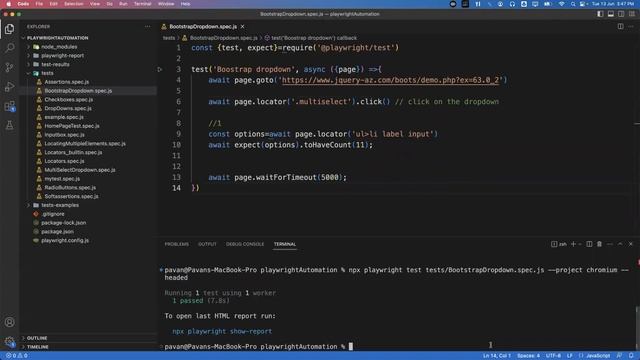Switch to the PROBLEMS panel tab
Screen dimensions: 640x360
pyautogui.click(x=177, y=244)
